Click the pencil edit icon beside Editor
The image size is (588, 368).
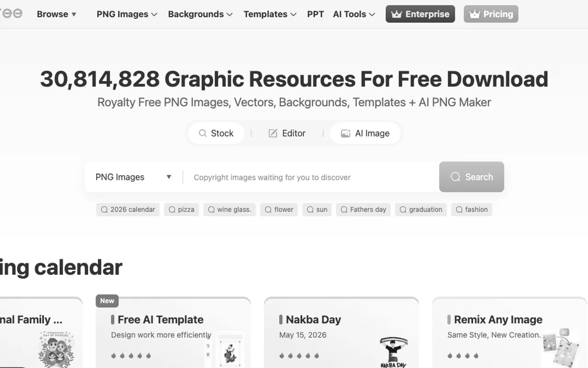(273, 133)
